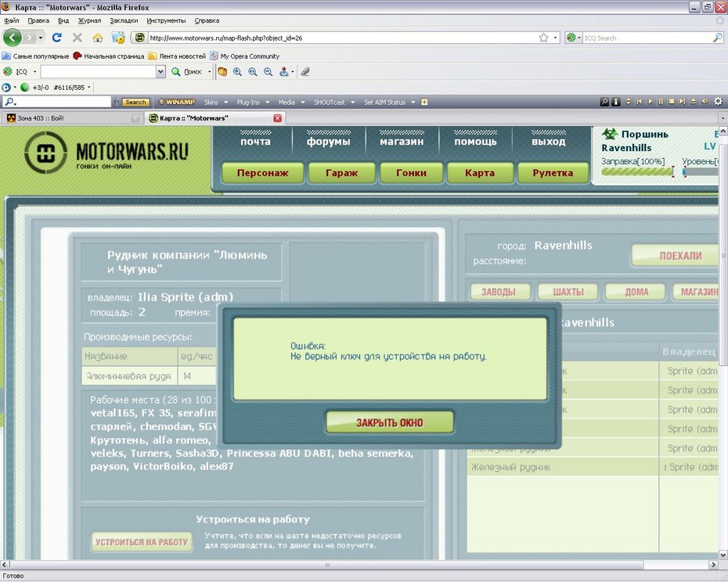This screenshot has width=728, height=582.
Task: Click the ICQ toolbar zoom-out magnifier
Action: (x=268, y=71)
